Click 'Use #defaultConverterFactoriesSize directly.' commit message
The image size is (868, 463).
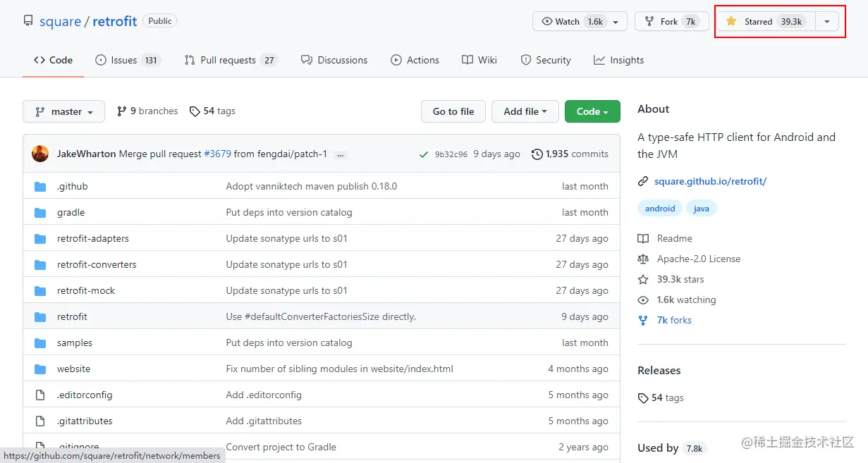(x=321, y=317)
